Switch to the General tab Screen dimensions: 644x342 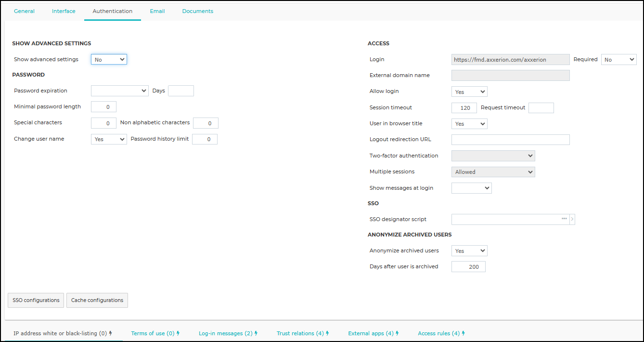(24, 11)
